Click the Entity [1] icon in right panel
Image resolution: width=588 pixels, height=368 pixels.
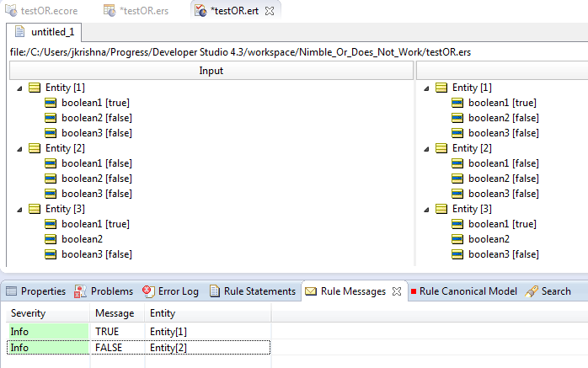pos(441,88)
